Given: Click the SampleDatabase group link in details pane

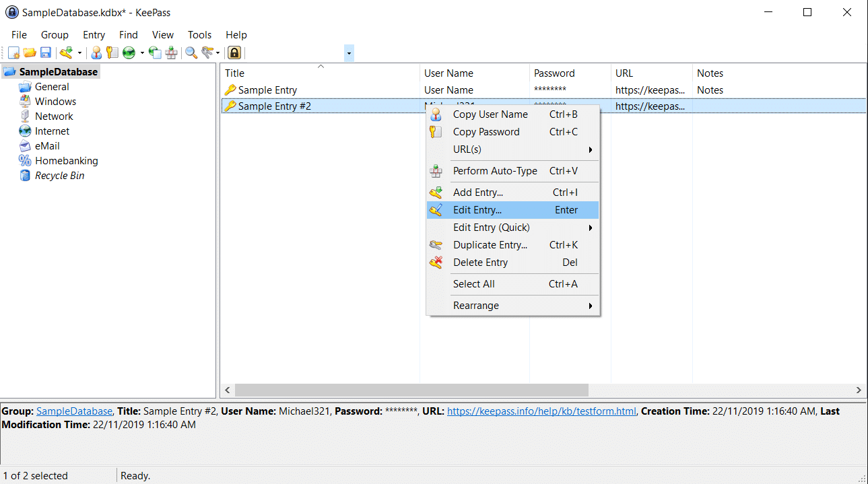Looking at the screenshot, I should click(x=74, y=411).
